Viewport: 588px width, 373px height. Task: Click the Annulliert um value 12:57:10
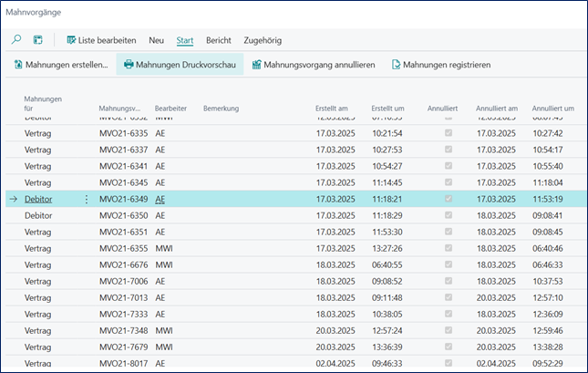(x=548, y=298)
